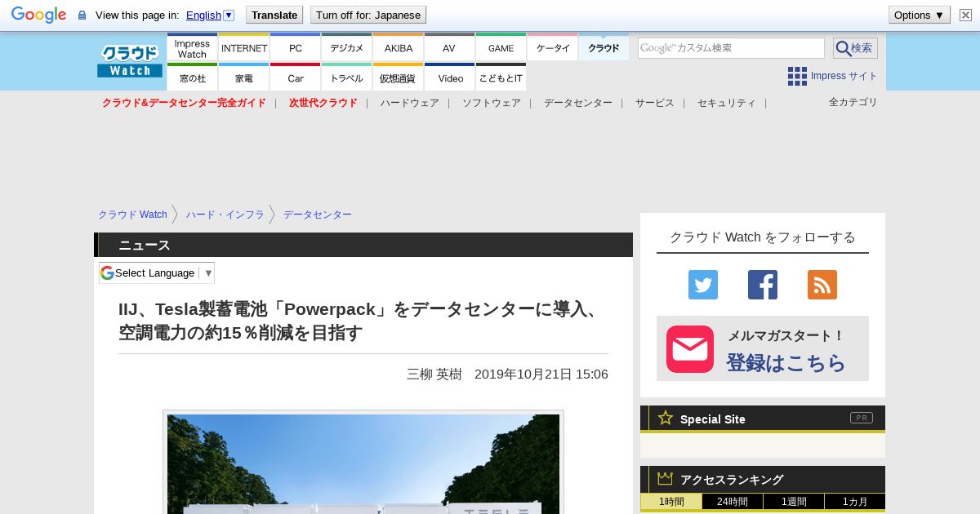Screen dimensions: 980x514
Task: Turn off translation for Japanese
Action: tap(368, 15)
